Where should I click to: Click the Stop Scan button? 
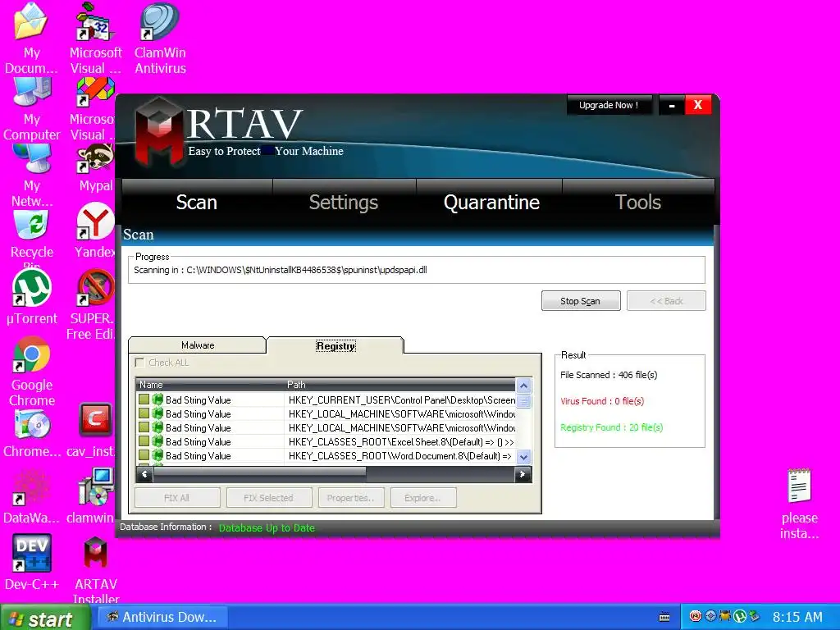[x=581, y=300]
